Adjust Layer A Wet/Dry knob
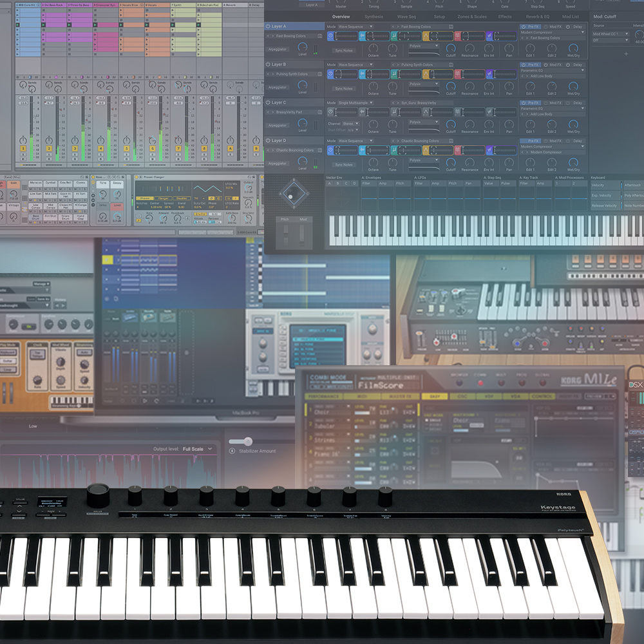Screen dimensions: 644x644 click(x=573, y=48)
